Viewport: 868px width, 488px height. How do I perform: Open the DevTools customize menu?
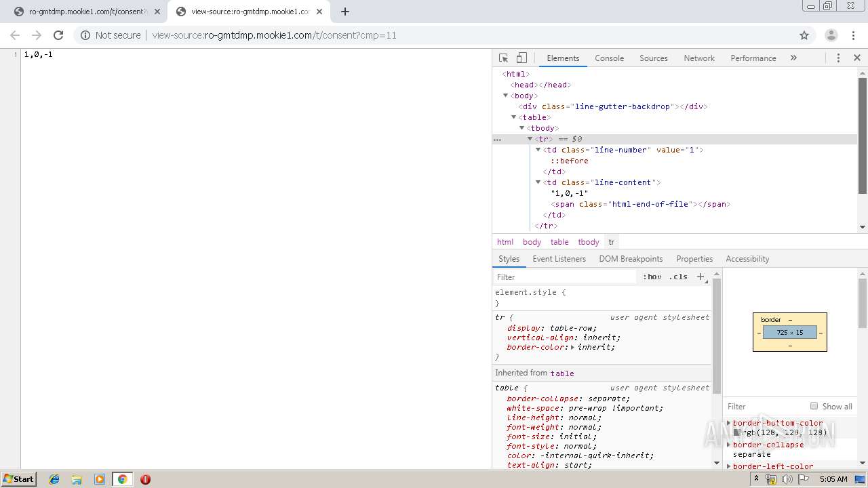(838, 58)
